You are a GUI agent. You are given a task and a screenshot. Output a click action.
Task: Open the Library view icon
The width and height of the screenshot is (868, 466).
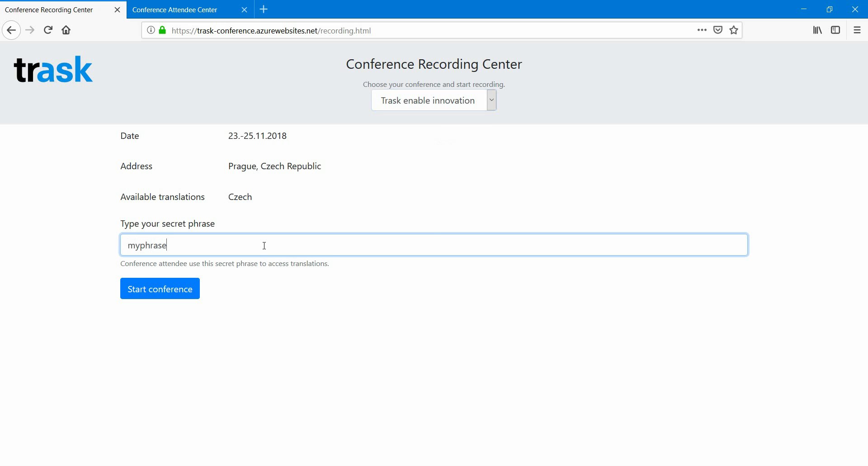818,30
